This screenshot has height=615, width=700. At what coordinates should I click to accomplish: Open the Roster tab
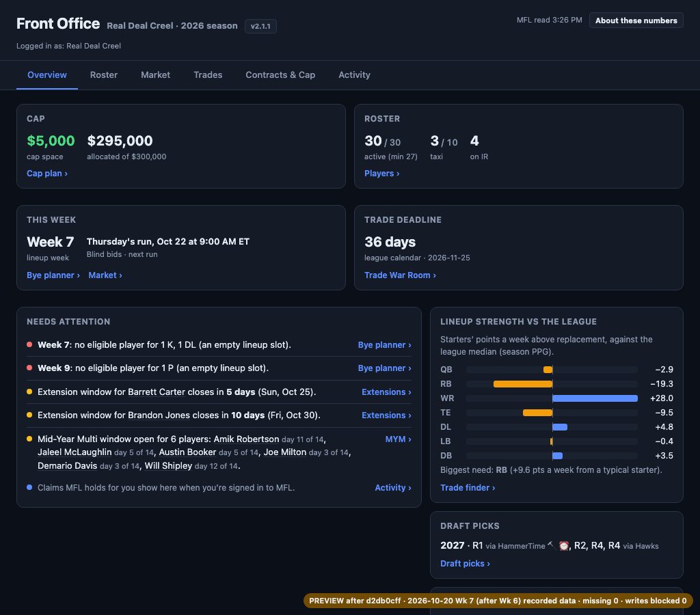(104, 75)
